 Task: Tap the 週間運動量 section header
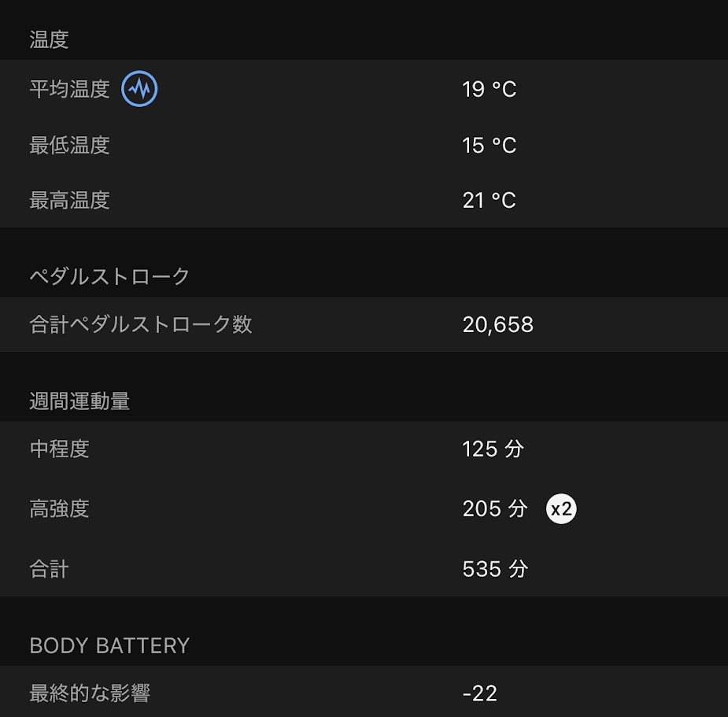pos(79,401)
